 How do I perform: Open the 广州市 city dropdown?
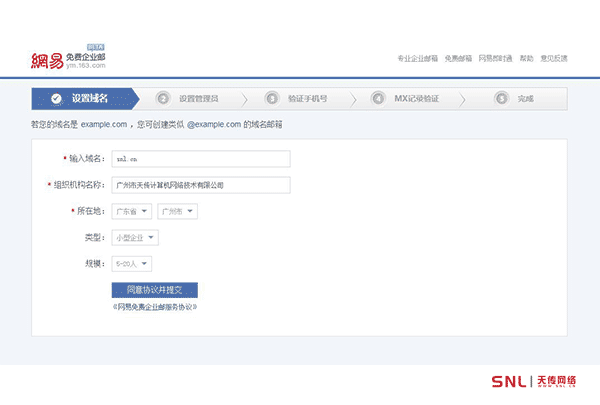(178, 211)
